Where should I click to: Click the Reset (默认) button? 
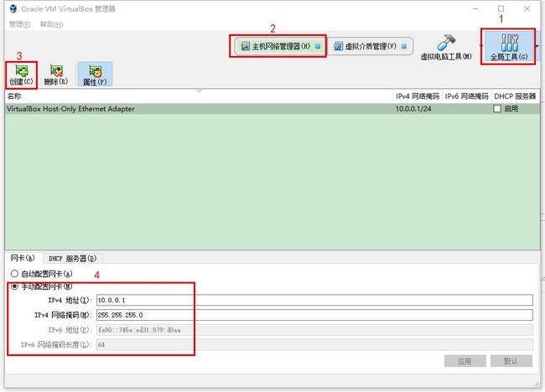pos(511,361)
